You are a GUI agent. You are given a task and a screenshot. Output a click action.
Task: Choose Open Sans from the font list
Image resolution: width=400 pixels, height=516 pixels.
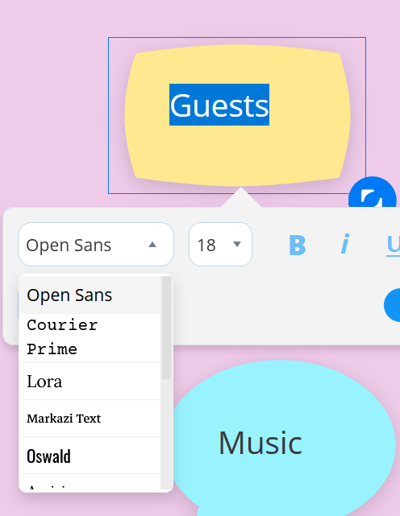(90, 295)
